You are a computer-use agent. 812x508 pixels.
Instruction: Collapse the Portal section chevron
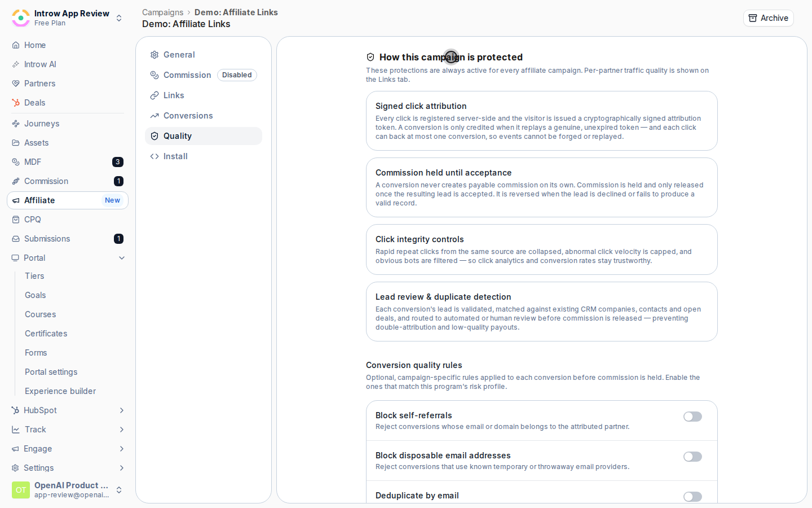(x=122, y=258)
